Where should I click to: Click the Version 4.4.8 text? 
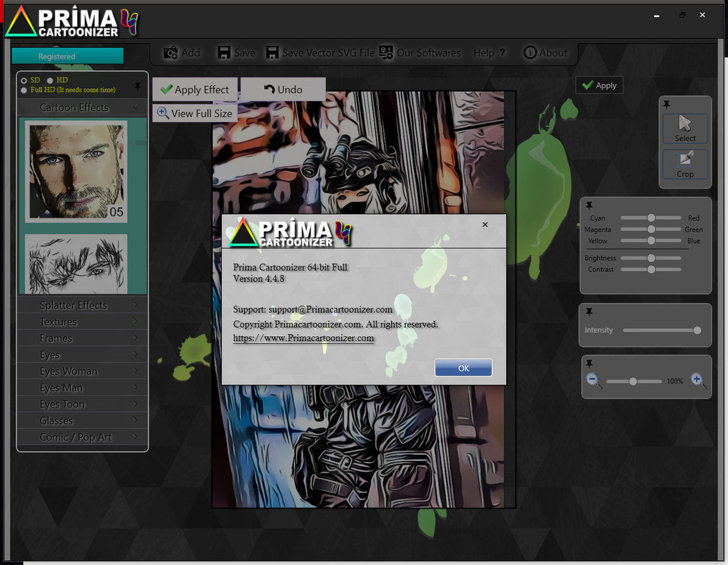coord(259,279)
